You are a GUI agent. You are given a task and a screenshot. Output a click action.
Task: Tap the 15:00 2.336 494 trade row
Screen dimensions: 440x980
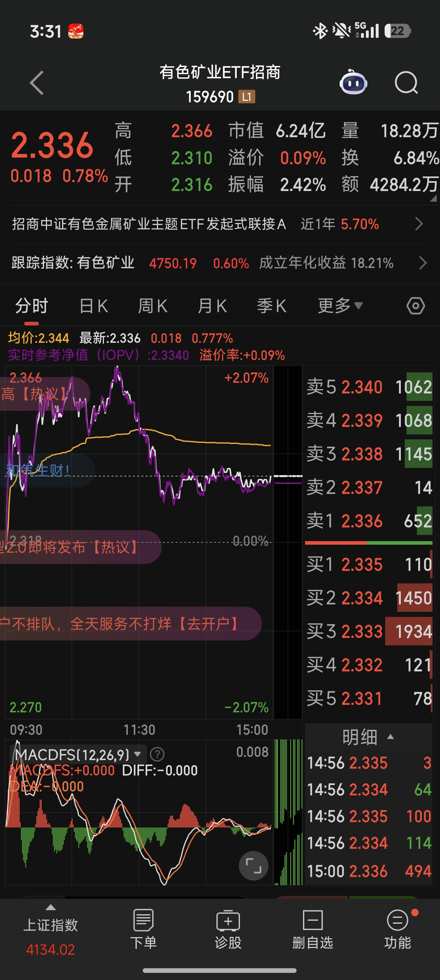click(369, 871)
